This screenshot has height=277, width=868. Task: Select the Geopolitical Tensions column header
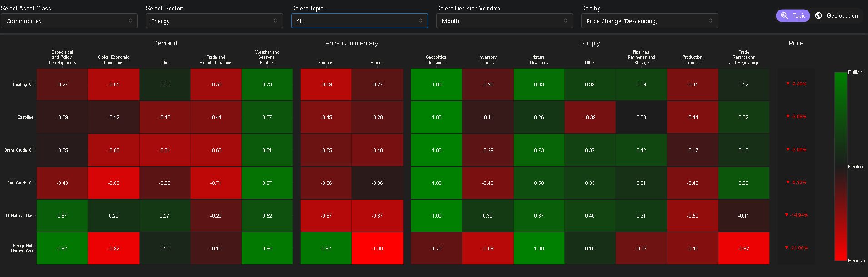tap(437, 60)
